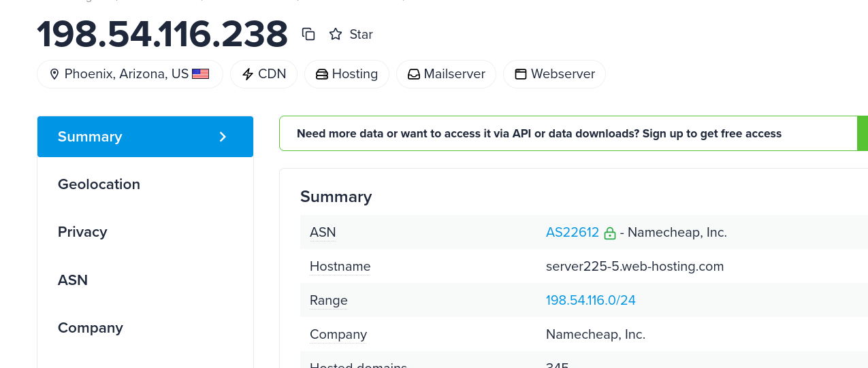This screenshot has height=368, width=868.
Task: Expand the Summary chevron arrow in the sidebar
Action: click(223, 137)
